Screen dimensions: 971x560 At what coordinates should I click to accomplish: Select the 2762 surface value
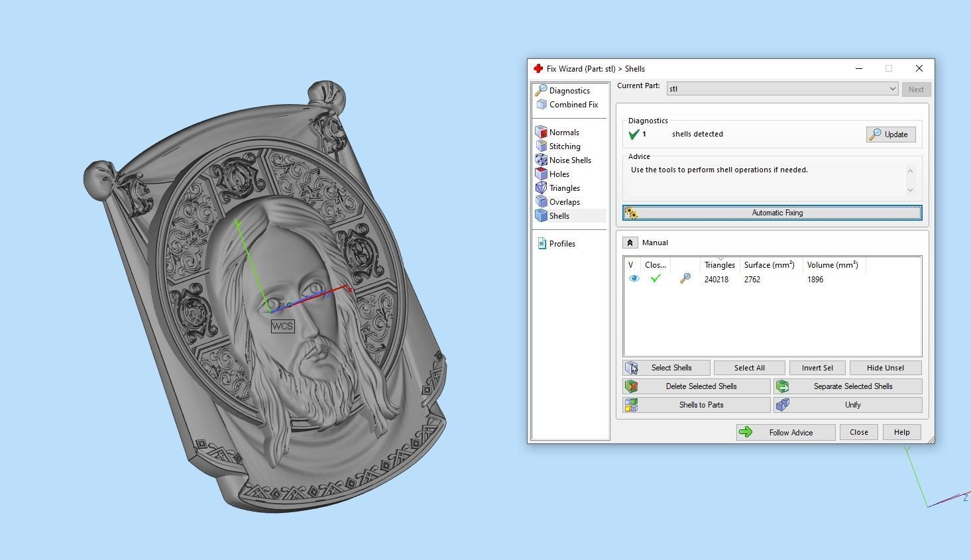pos(752,280)
